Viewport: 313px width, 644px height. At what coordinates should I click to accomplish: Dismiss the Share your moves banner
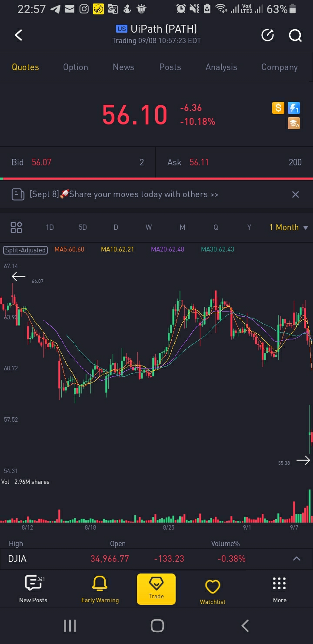coord(296,195)
